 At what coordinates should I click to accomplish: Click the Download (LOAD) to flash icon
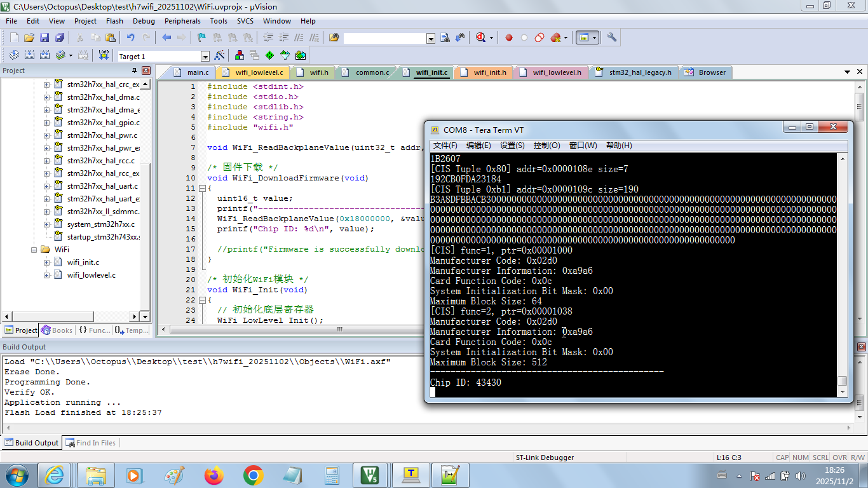104,56
